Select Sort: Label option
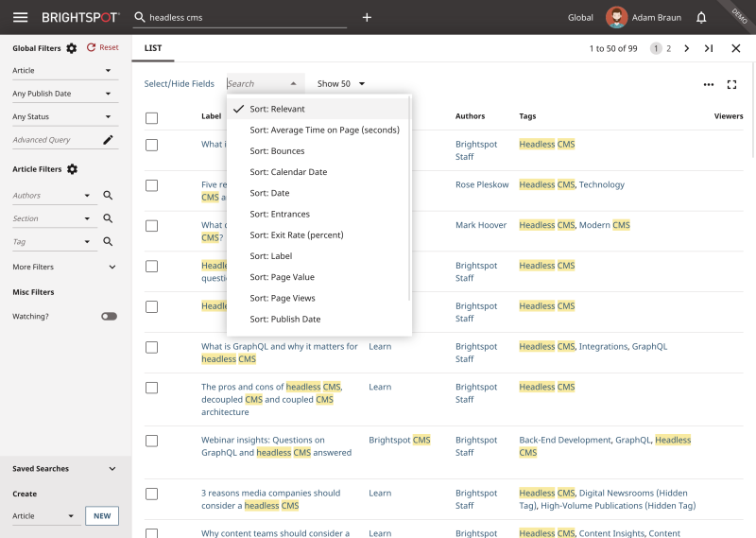Screen dimensions: 756x538 click(x=318, y=256)
